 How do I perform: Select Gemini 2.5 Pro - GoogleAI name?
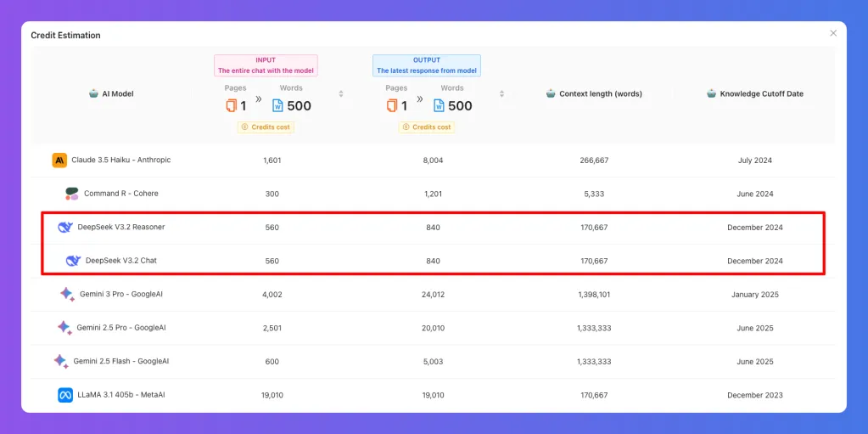[121, 328]
